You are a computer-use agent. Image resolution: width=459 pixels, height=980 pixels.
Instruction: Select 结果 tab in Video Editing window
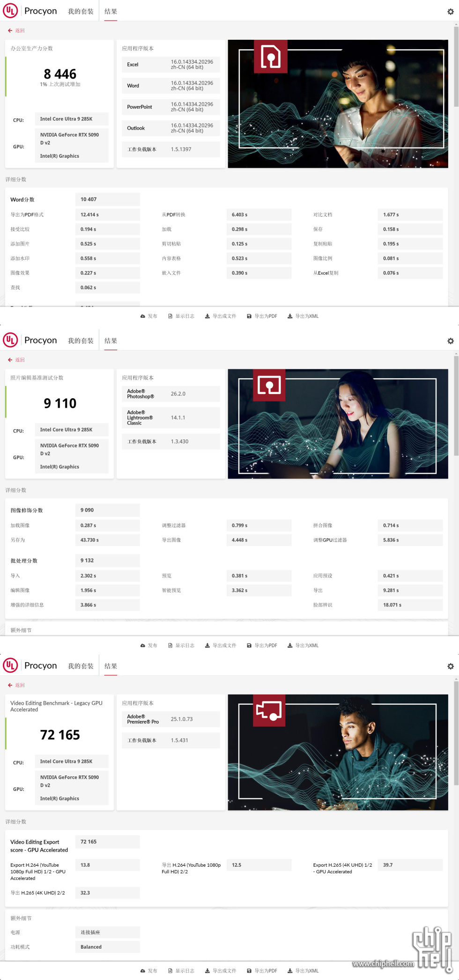pyautogui.click(x=111, y=666)
